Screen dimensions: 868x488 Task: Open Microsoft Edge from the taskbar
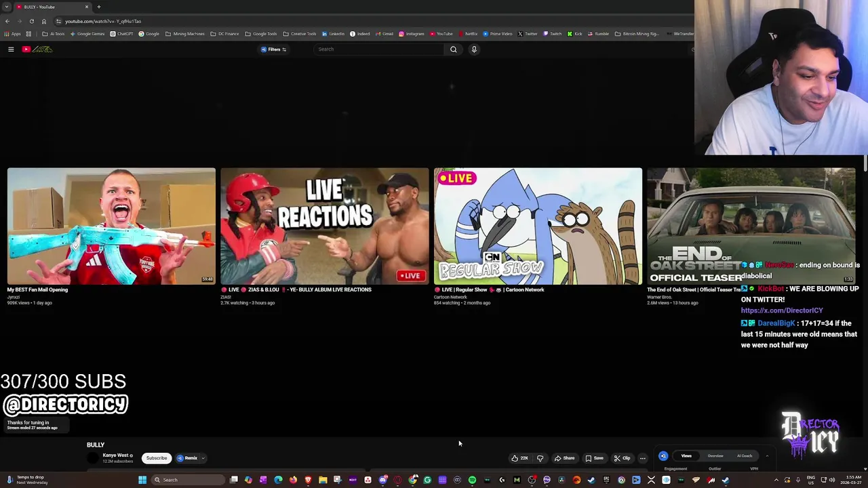(x=278, y=480)
